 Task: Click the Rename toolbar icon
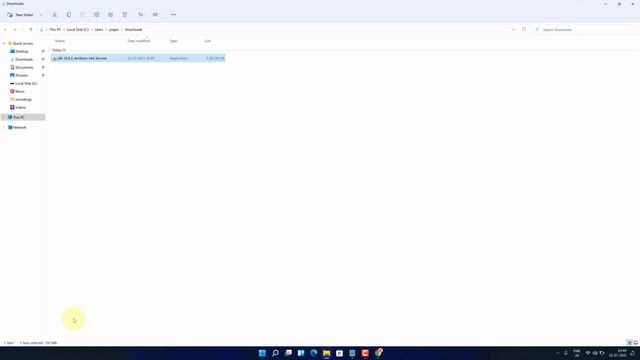(97, 15)
